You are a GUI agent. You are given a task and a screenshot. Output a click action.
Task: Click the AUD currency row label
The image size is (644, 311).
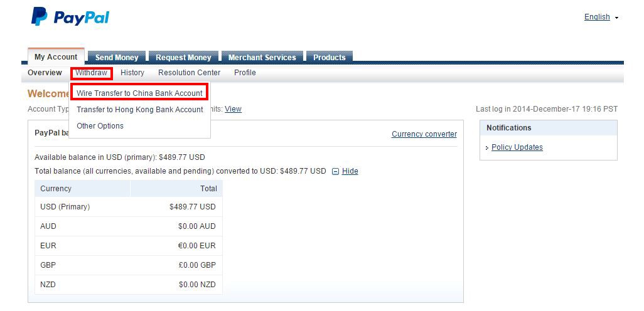click(48, 226)
